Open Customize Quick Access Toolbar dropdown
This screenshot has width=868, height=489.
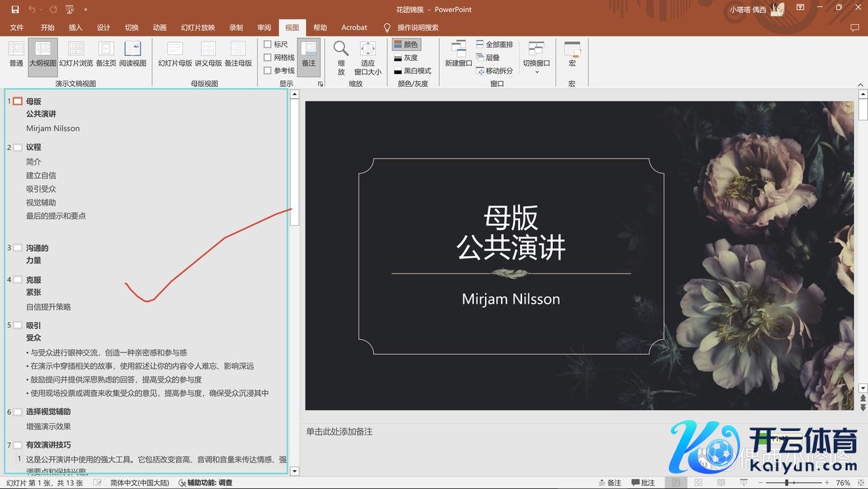(86, 10)
